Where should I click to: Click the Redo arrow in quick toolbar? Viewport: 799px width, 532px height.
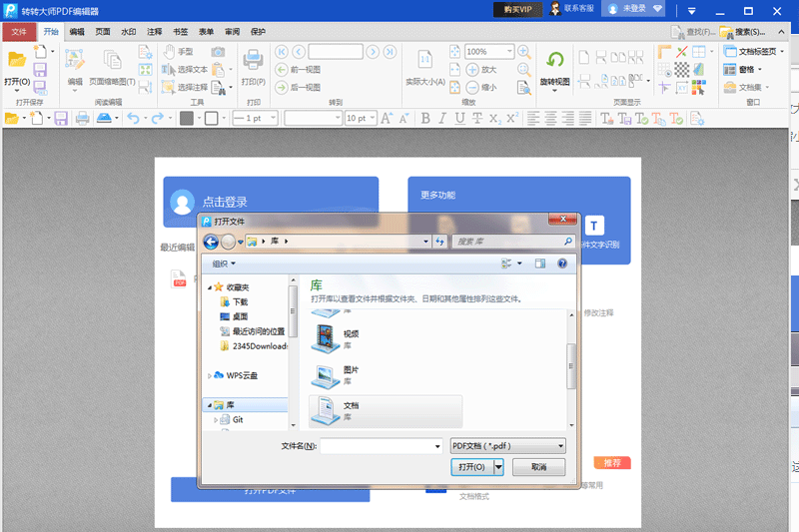click(158, 119)
